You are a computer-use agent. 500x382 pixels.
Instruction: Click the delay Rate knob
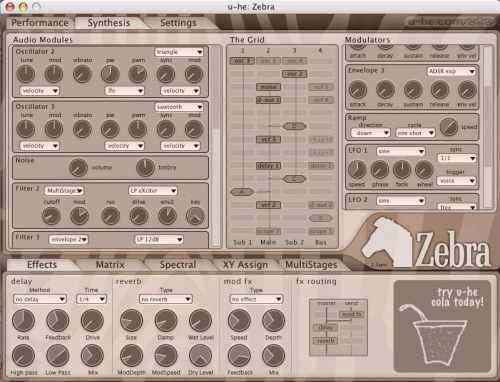pyautogui.click(x=23, y=320)
